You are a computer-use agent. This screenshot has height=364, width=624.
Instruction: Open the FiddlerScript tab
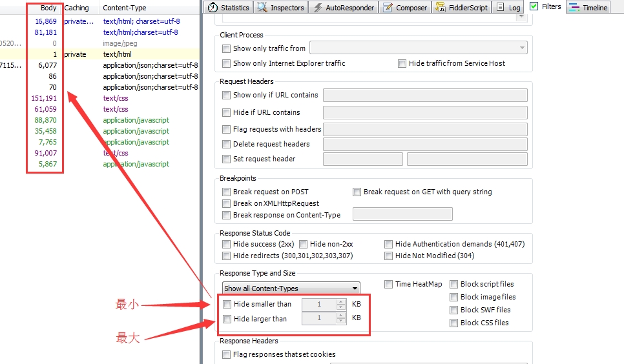coord(462,8)
